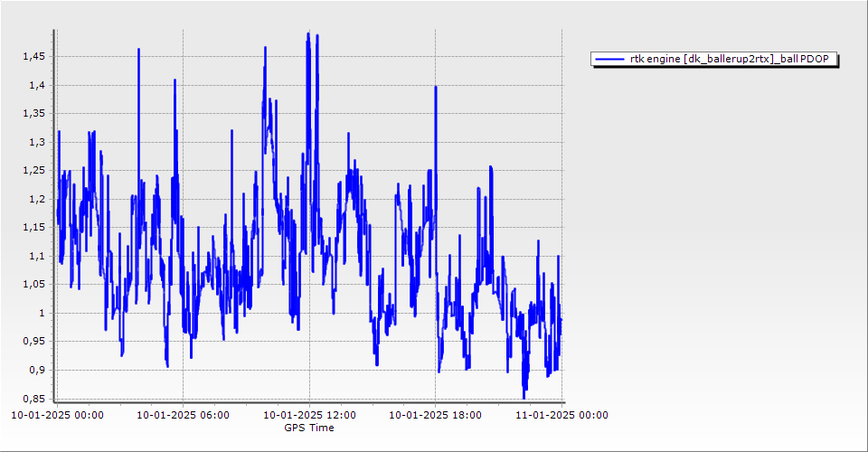Click the '11-01-2025 00:00' x-axis label
The image size is (868, 452).
561,415
